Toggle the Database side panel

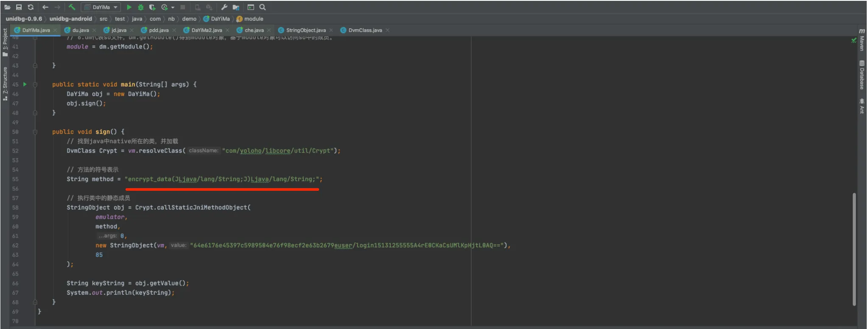862,75
